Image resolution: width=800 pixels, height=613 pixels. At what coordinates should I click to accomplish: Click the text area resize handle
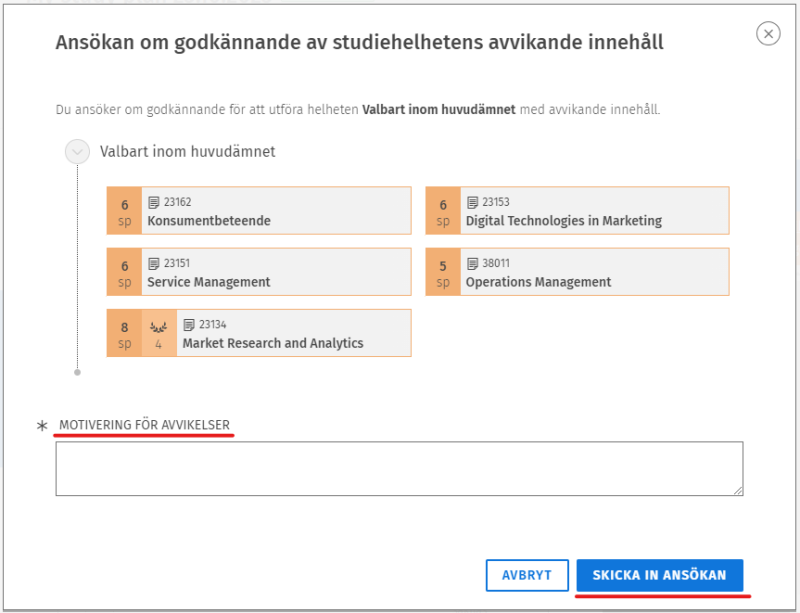click(738, 490)
